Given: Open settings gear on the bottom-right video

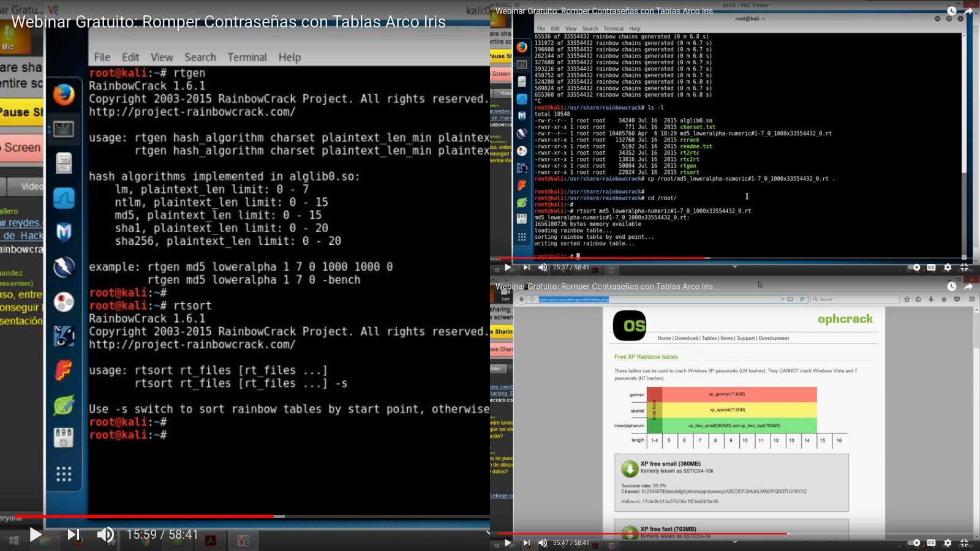Looking at the screenshot, I should (948, 543).
